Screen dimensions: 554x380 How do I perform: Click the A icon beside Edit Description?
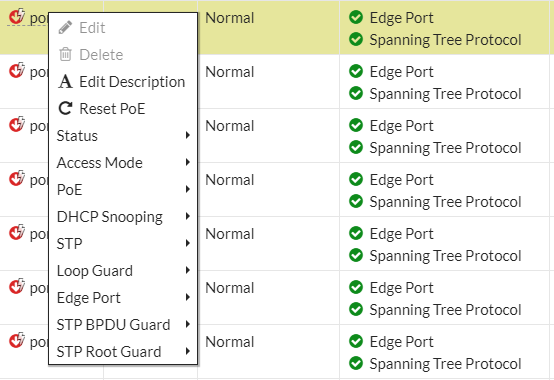(x=65, y=82)
